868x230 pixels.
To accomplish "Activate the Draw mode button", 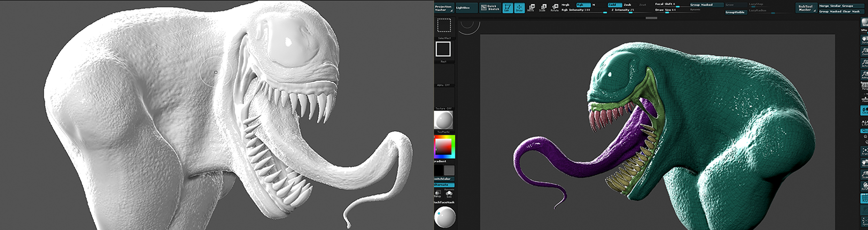I will (x=519, y=8).
